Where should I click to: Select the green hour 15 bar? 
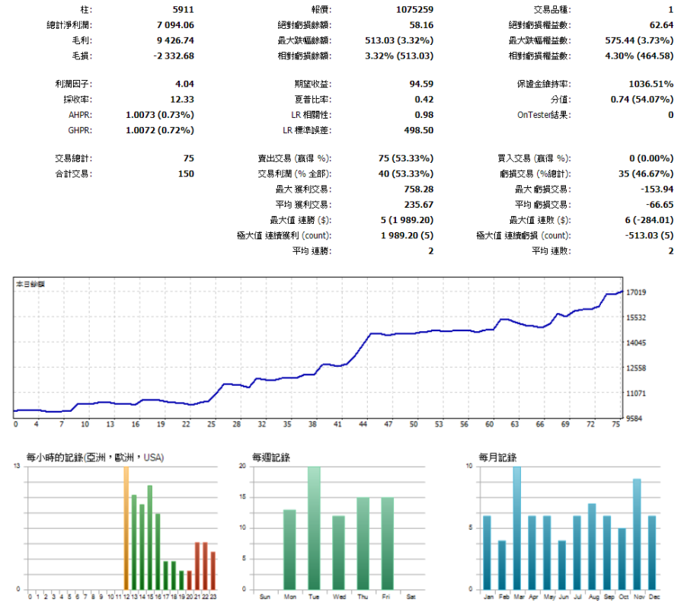pyautogui.click(x=150, y=537)
